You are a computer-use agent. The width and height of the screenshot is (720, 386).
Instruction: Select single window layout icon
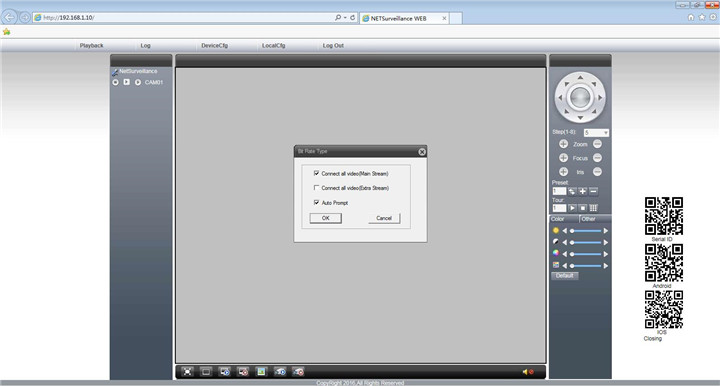pos(206,372)
